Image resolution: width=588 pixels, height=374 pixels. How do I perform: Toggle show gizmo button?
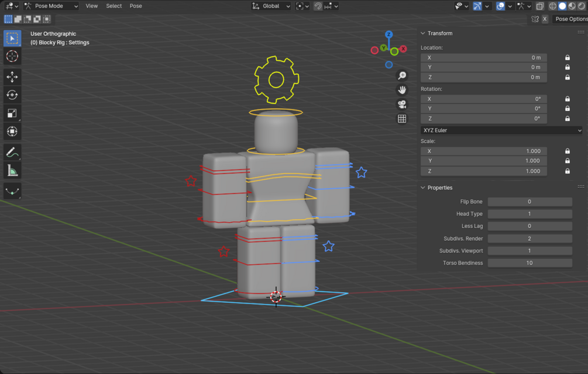click(477, 6)
